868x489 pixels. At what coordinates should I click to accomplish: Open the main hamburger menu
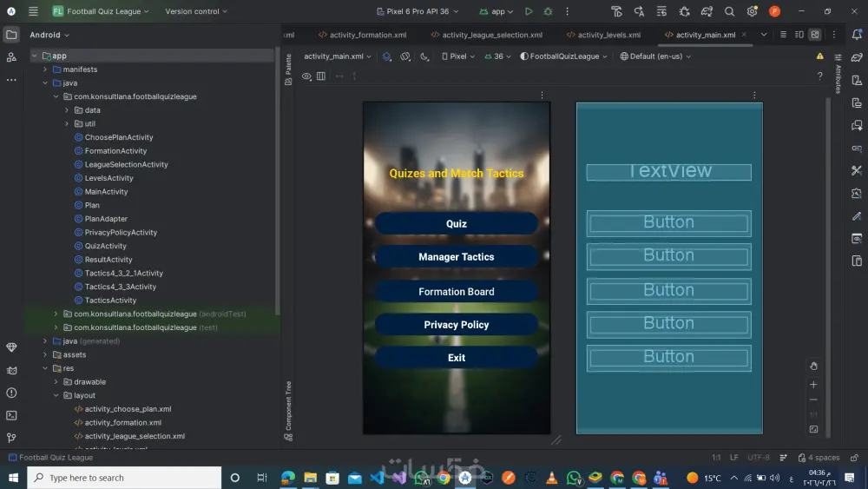pyautogui.click(x=33, y=11)
